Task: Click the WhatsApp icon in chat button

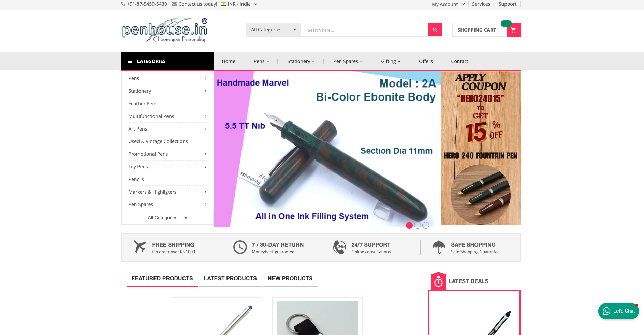Action: coord(606,311)
